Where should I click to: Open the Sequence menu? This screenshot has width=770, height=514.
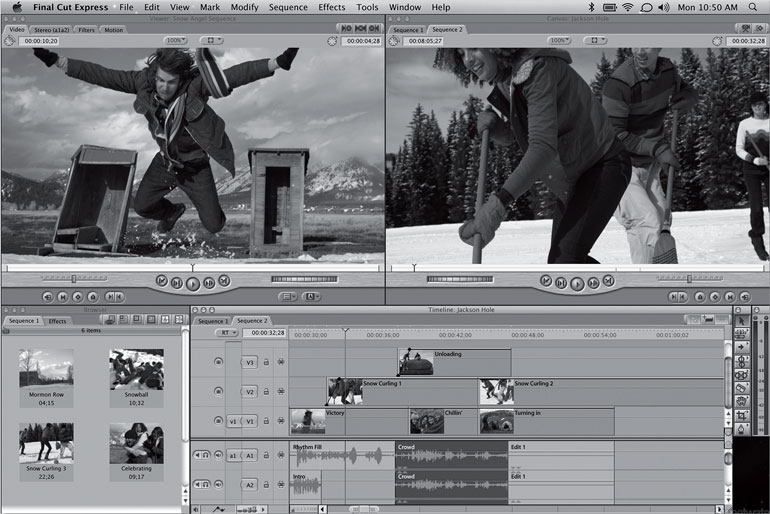pos(288,7)
